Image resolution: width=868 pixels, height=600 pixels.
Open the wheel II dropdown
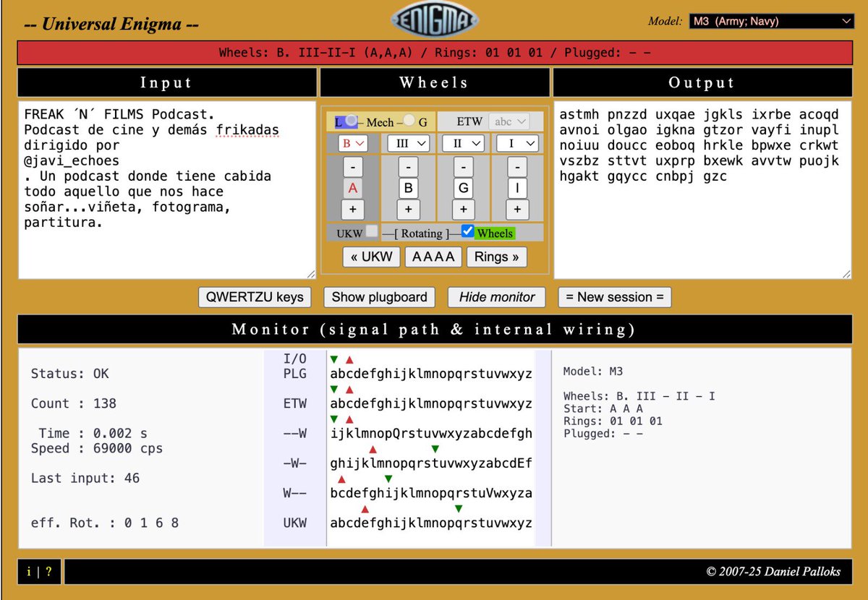[463, 143]
